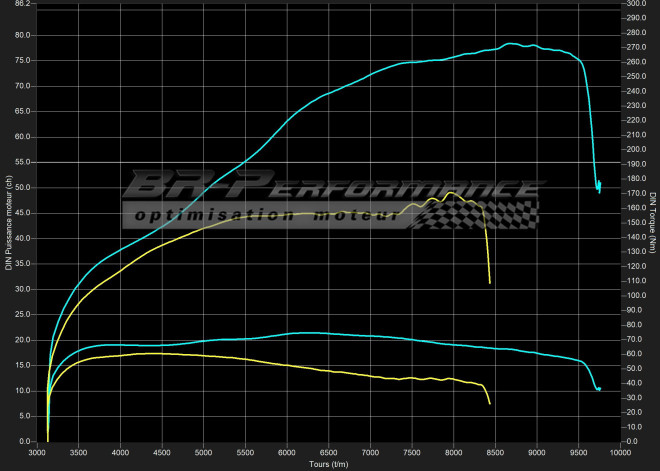Click the end of the yellow power curve drop-off
Image resolution: width=660 pixels, height=471 pixels.
click(490, 283)
